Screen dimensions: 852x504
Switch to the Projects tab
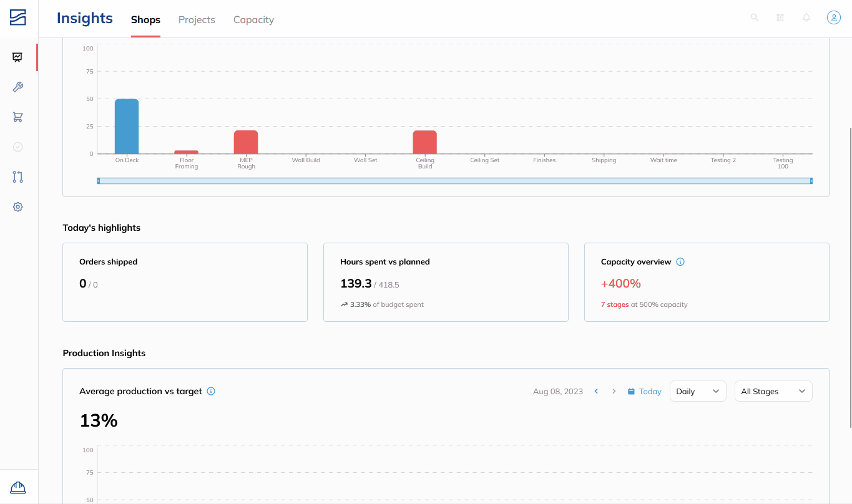pyautogui.click(x=197, y=19)
